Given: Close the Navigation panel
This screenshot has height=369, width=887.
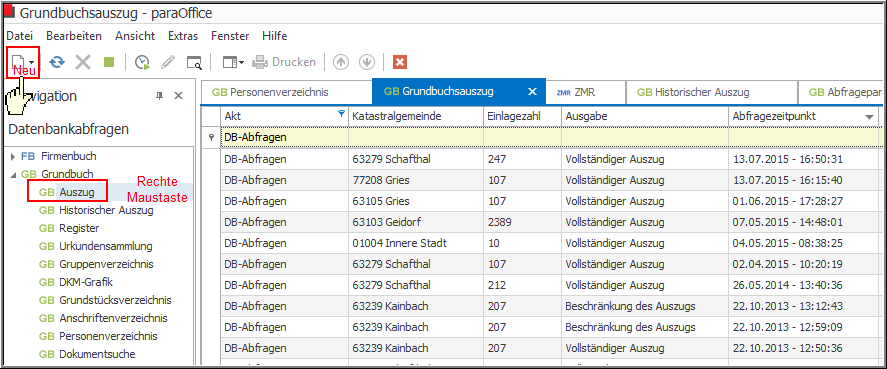Looking at the screenshot, I should [x=178, y=96].
